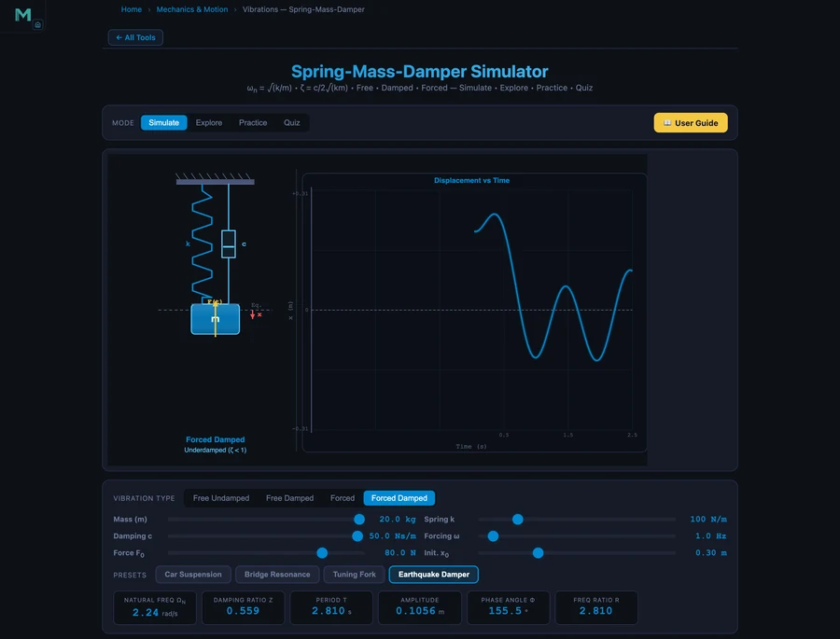This screenshot has height=639, width=840.
Task: Click the initial displacement value 0.30 m
Action: [711, 553]
